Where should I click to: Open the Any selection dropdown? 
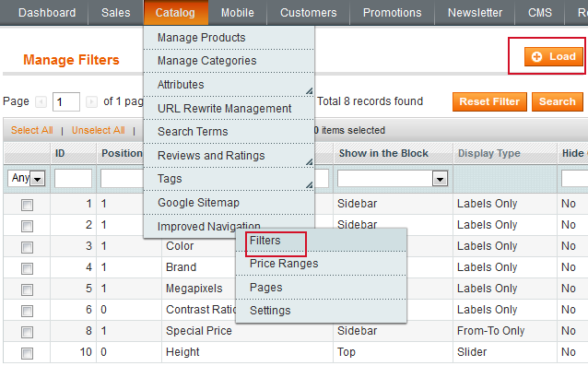[26, 178]
